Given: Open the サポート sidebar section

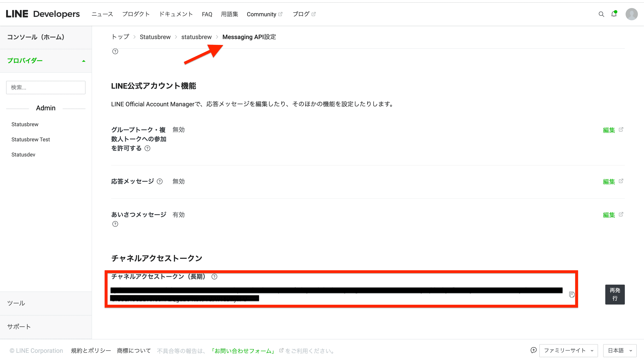Looking at the screenshot, I should tap(46, 327).
